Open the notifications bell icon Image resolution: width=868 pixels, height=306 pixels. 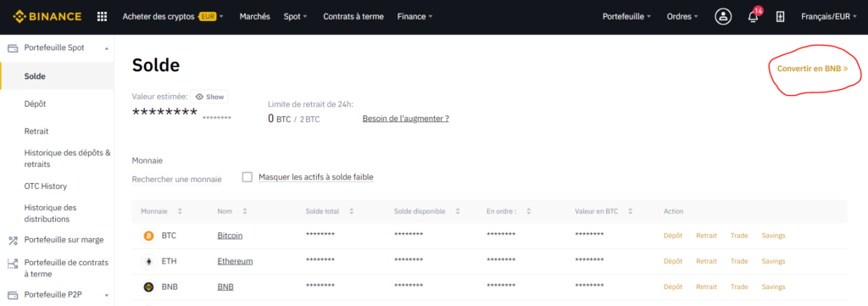click(x=753, y=17)
